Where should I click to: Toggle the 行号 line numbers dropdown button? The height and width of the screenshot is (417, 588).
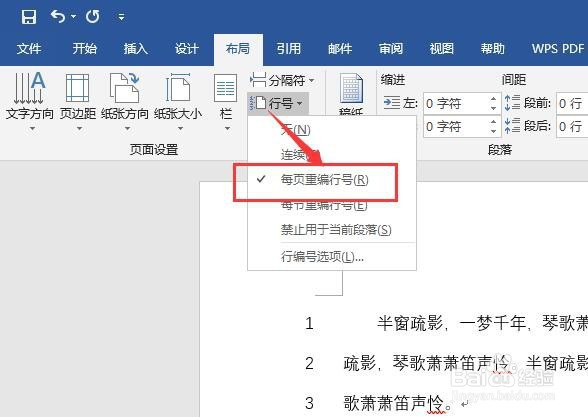pos(278,104)
